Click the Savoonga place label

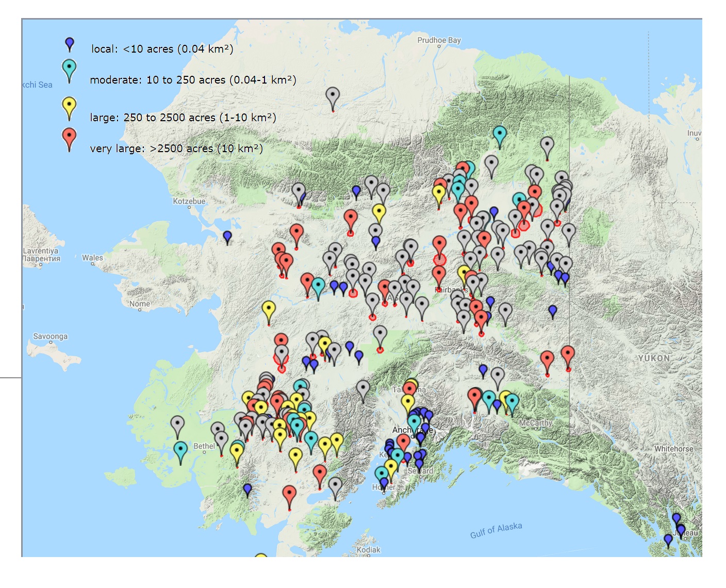[50, 336]
